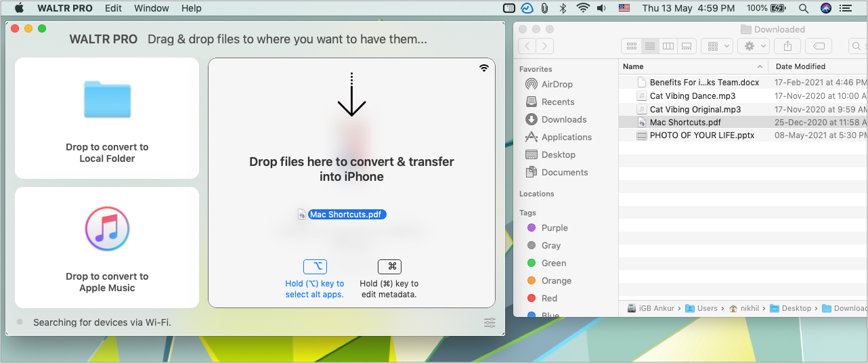This screenshot has width=868, height=363.
Task: Open the WALTR PRO menu
Action: pyautogui.click(x=66, y=8)
